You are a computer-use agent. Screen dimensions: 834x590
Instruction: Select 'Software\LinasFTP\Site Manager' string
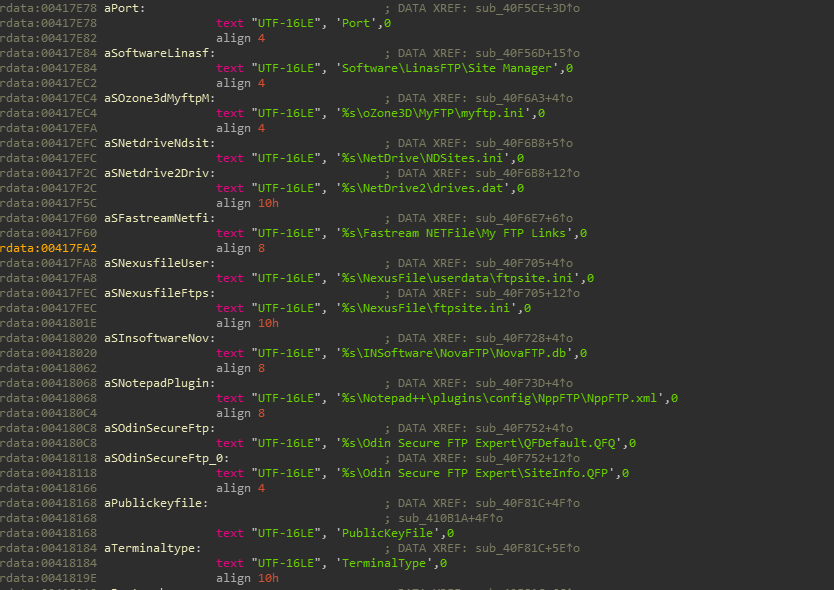tap(447, 68)
